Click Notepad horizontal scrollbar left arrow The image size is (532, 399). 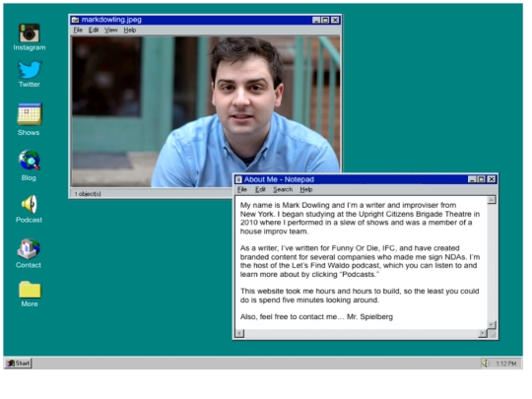[239, 334]
